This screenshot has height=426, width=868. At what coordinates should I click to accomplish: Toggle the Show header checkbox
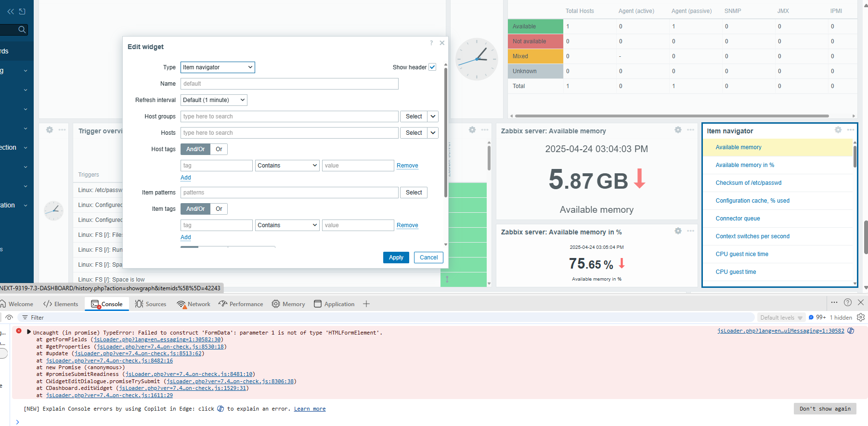[432, 67]
